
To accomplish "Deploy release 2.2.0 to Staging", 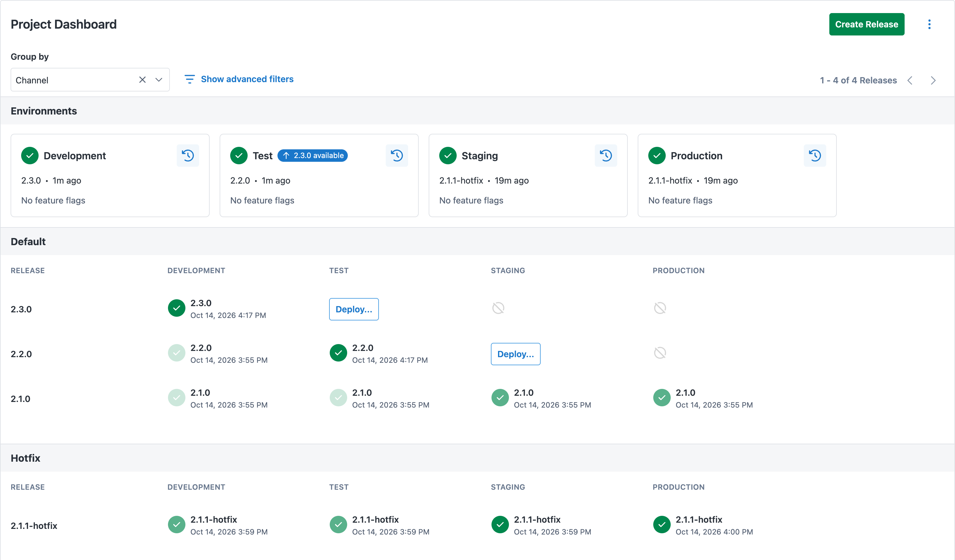I will tap(516, 354).
